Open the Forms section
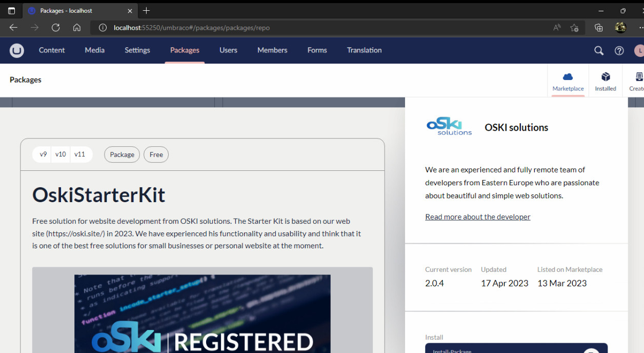 pos(317,50)
